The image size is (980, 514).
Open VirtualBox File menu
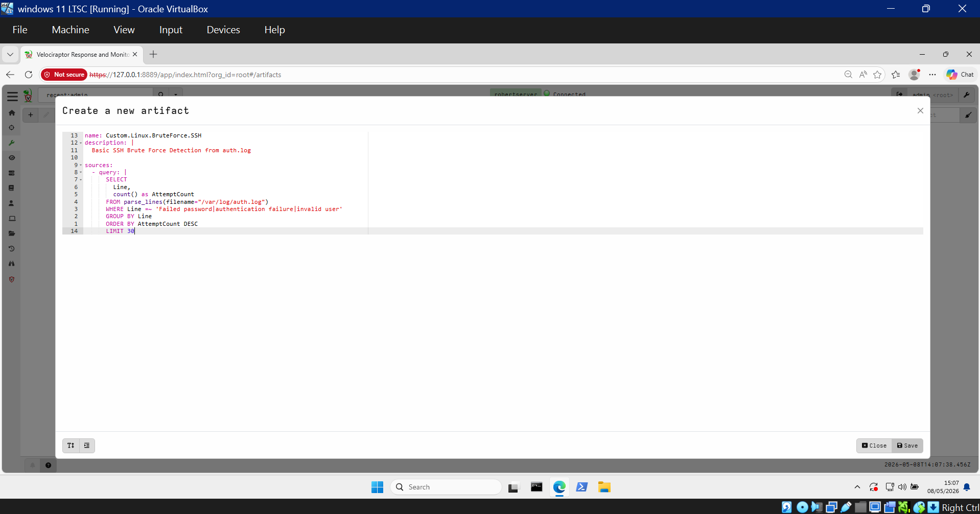tap(20, 30)
